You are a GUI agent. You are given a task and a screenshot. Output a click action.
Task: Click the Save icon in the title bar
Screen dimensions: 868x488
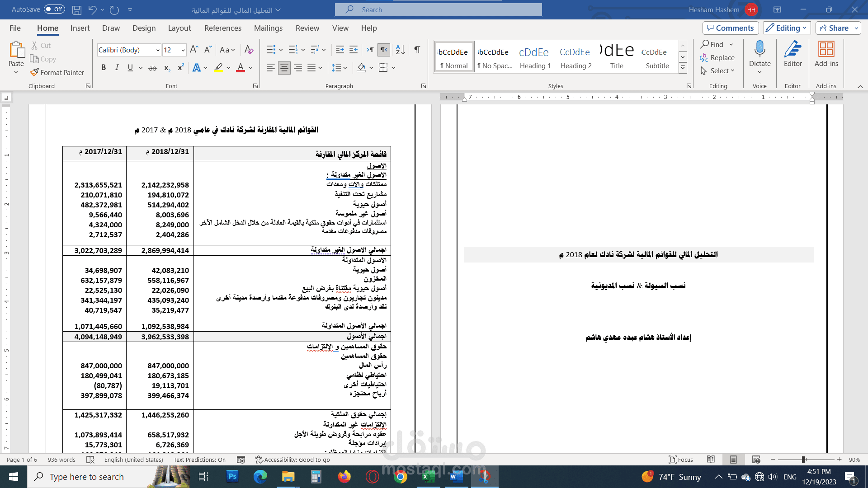77,9
